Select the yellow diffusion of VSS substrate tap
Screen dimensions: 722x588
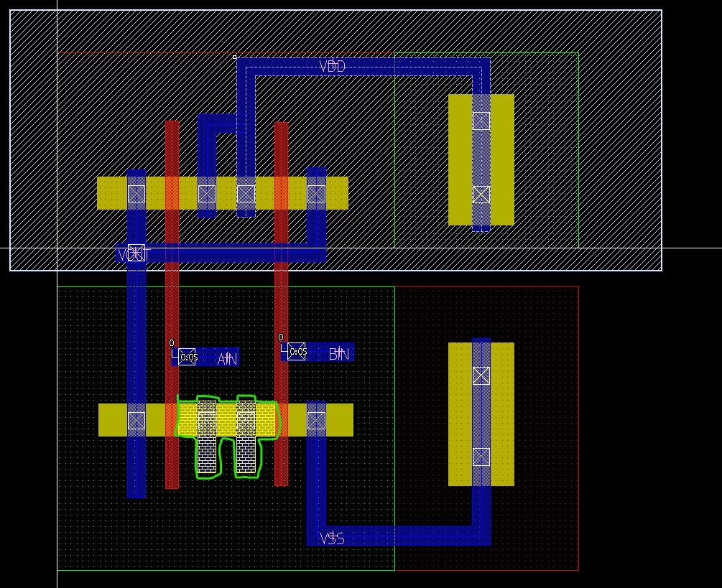(x=481, y=414)
